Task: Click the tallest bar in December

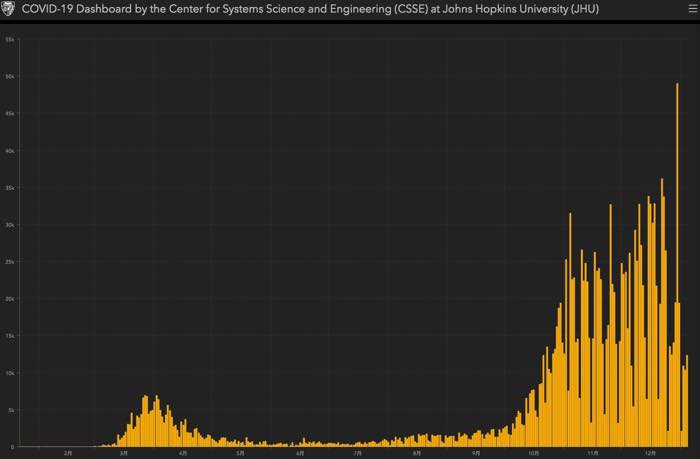Action: [677, 265]
